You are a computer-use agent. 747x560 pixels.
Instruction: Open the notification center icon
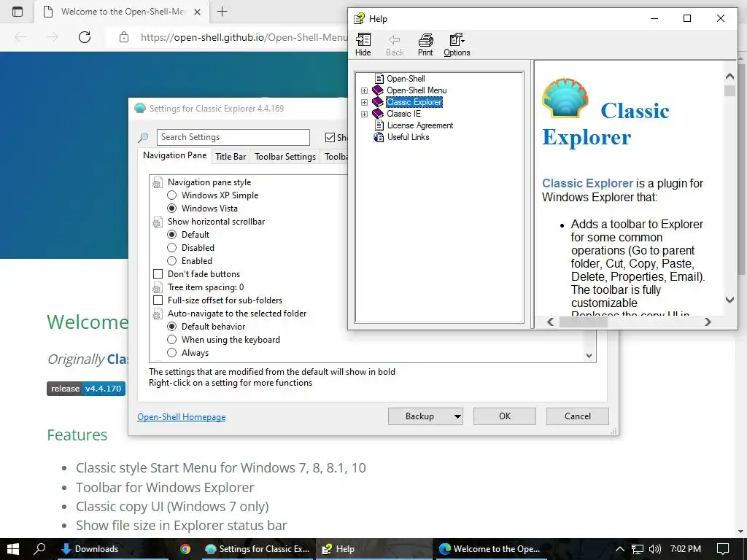tap(723, 549)
